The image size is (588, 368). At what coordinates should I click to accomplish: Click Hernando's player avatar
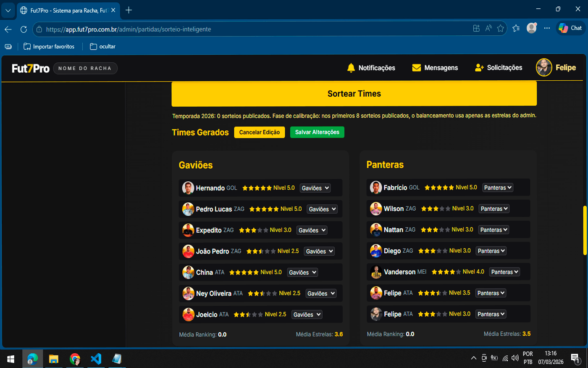tap(188, 188)
